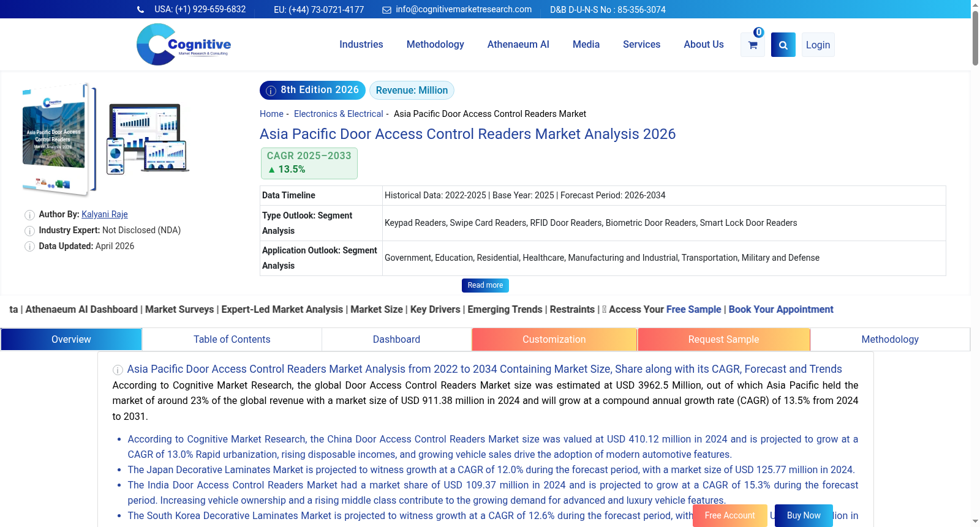Click the info@cognitivemarketresearch.com email link
Screen dimensions: 980x527
coord(464,9)
